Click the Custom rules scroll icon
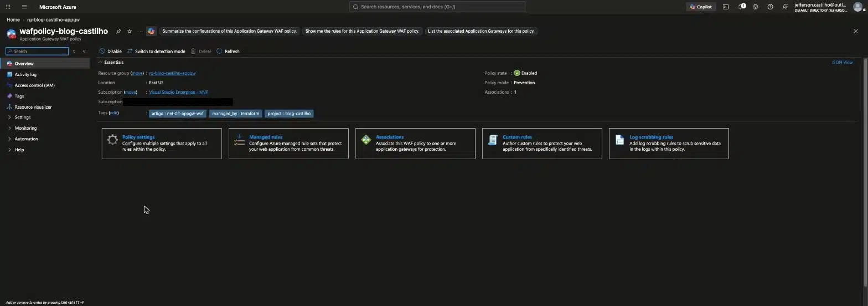This screenshot has height=306, width=868. pos(493,140)
